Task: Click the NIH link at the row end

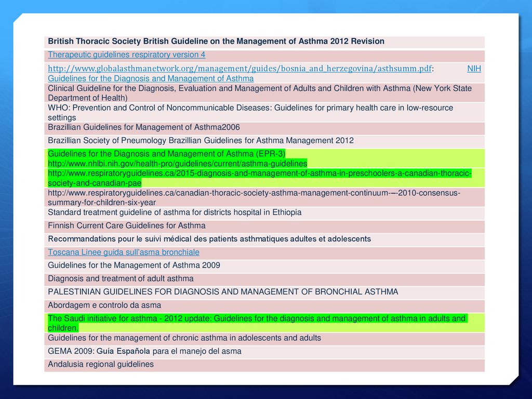Action: tap(474, 69)
